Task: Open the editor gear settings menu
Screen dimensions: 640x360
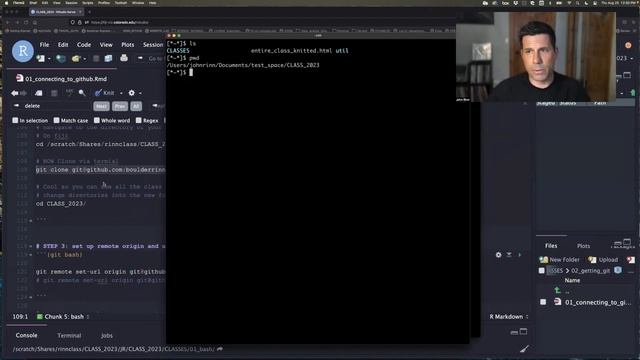Action: (x=131, y=93)
